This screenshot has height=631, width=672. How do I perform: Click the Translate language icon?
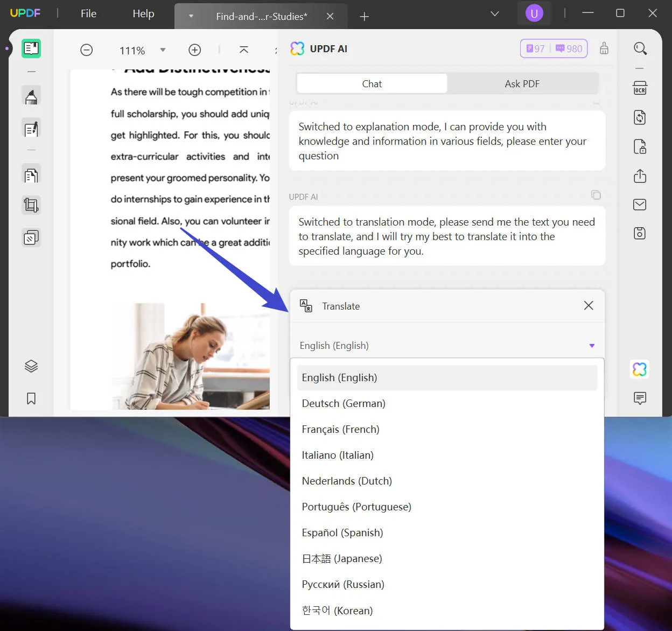306,306
